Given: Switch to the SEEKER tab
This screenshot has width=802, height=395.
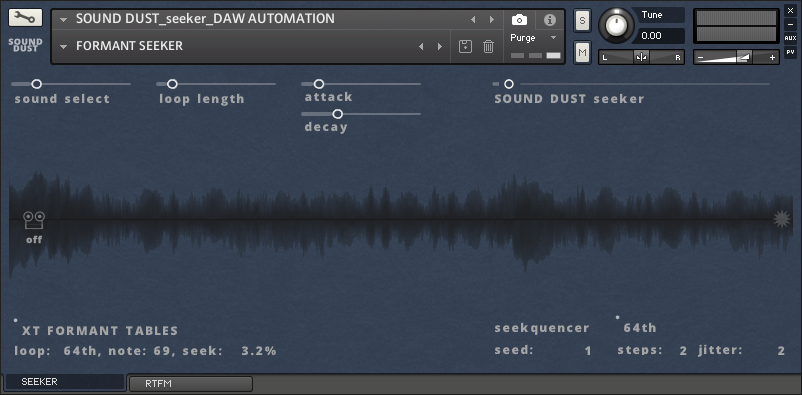Looking at the screenshot, I should [x=65, y=382].
